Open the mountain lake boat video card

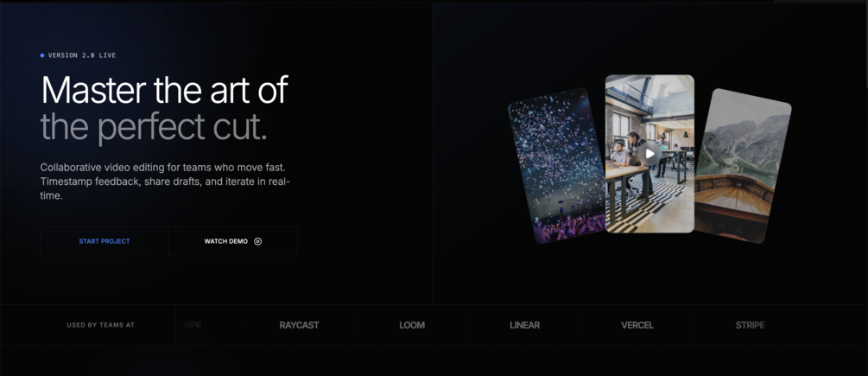coord(743,166)
